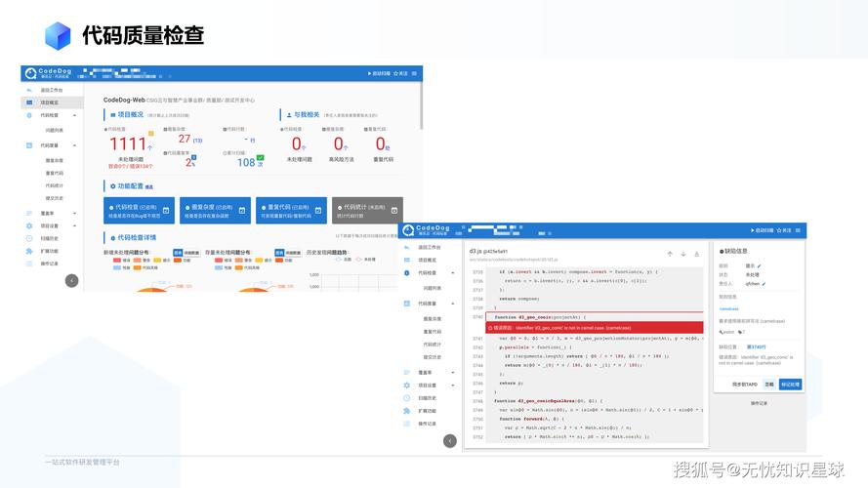Screen dimensions: 868x488
Task: Expand 覆盖率 group in code-view sidebar
Action: [x=453, y=373]
